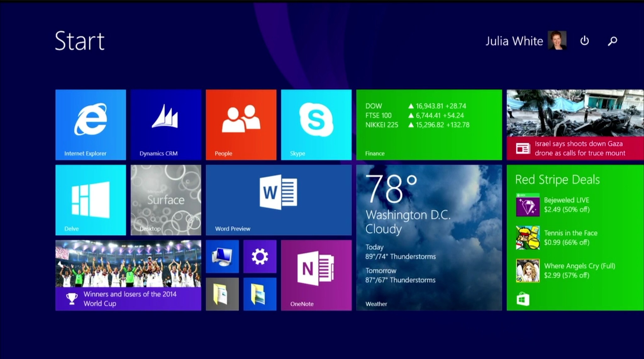Click the power options icon
644x359 pixels.
click(585, 41)
